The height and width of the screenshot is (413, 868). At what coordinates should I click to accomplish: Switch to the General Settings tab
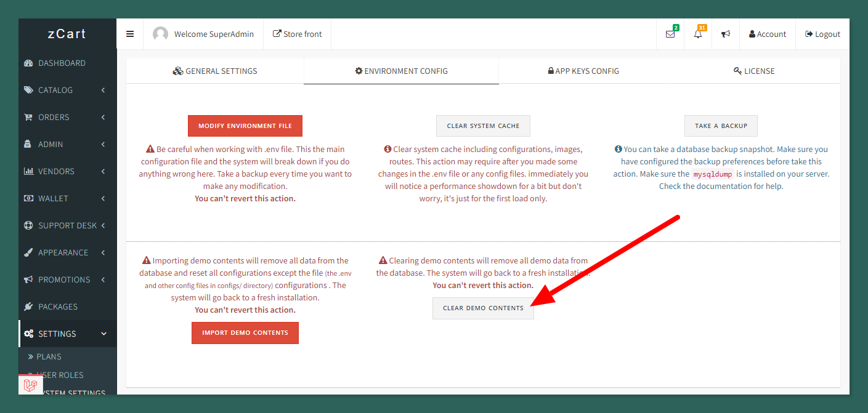(215, 71)
